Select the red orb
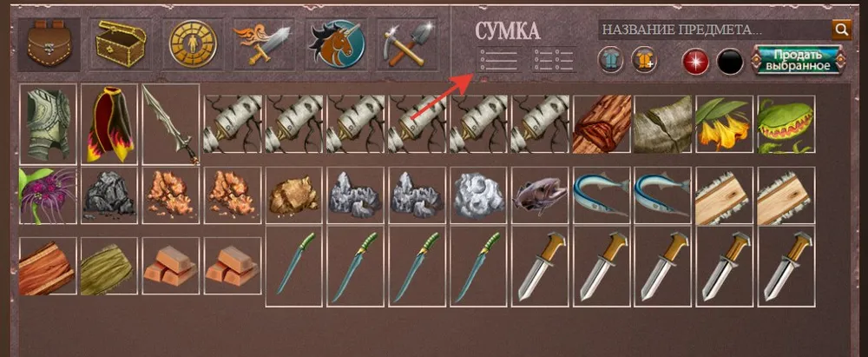Viewport: 868px width, 357px height. (x=696, y=62)
